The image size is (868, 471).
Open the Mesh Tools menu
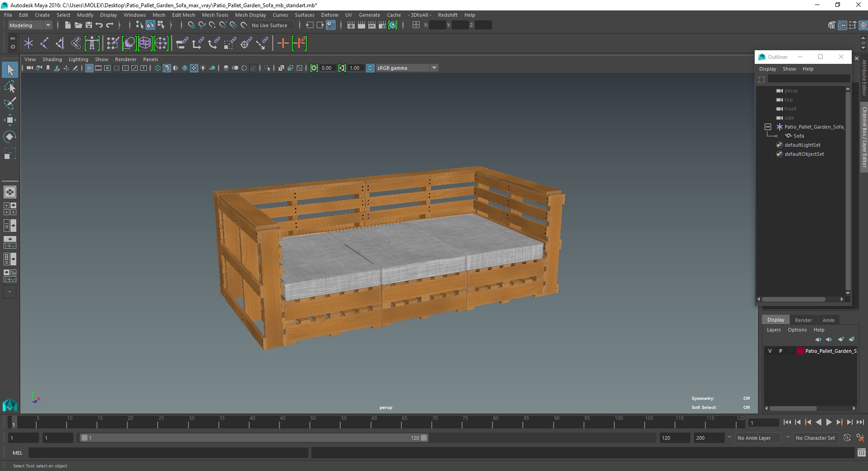point(215,15)
